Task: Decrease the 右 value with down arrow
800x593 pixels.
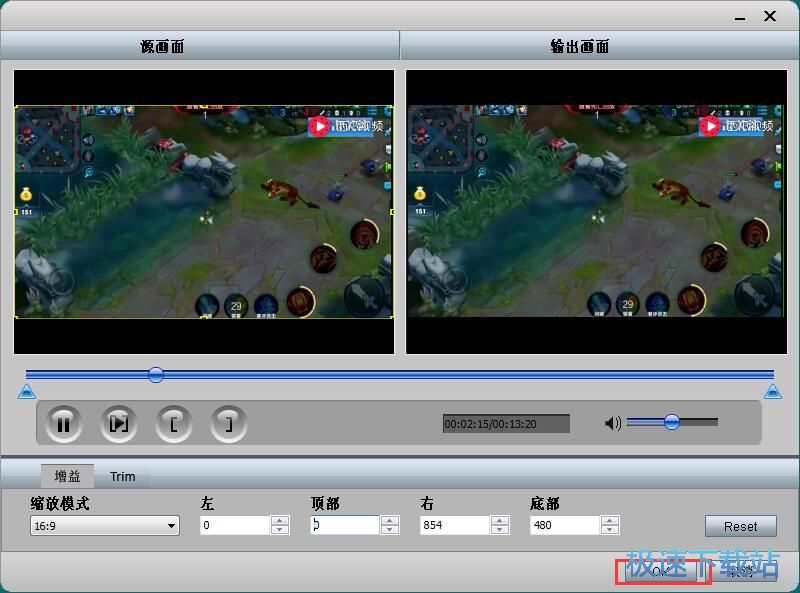Action: pyautogui.click(x=499, y=530)
